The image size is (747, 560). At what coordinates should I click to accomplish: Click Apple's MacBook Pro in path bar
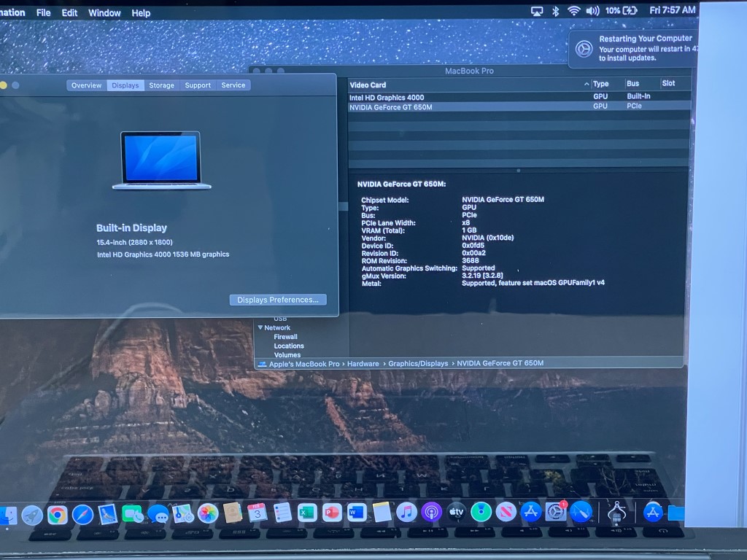(x=304, y=364)
